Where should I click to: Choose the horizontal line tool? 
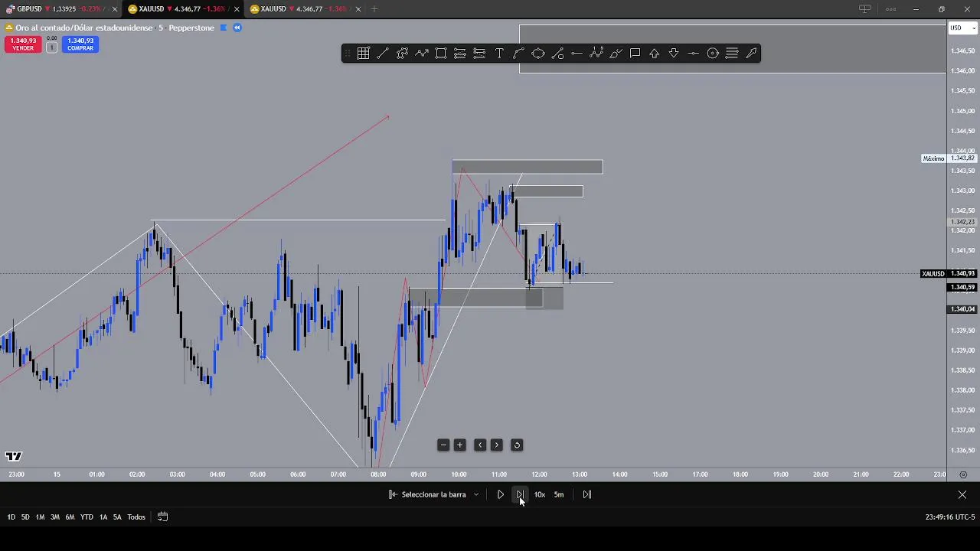577,53
